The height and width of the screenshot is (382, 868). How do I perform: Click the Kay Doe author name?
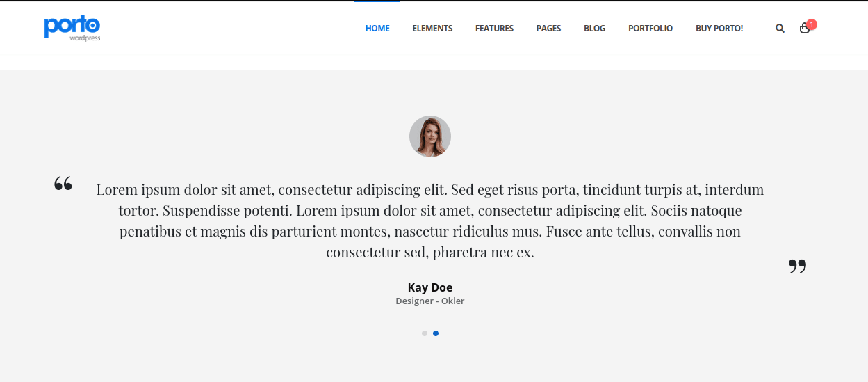429,287
